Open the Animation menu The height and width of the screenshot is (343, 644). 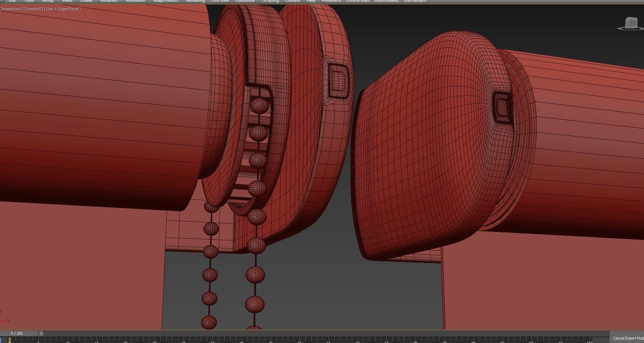click(x=135, y=1)
